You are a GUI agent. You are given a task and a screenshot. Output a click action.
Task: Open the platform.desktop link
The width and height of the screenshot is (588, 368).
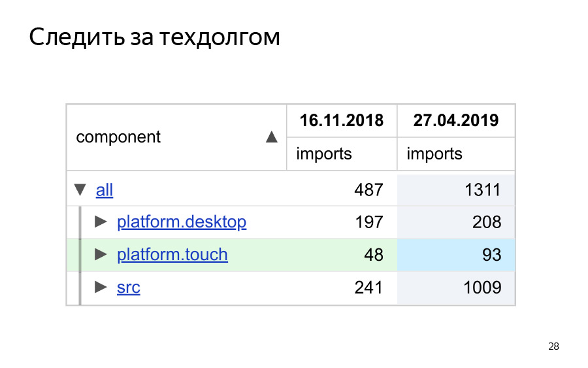[x=182, y=222]
